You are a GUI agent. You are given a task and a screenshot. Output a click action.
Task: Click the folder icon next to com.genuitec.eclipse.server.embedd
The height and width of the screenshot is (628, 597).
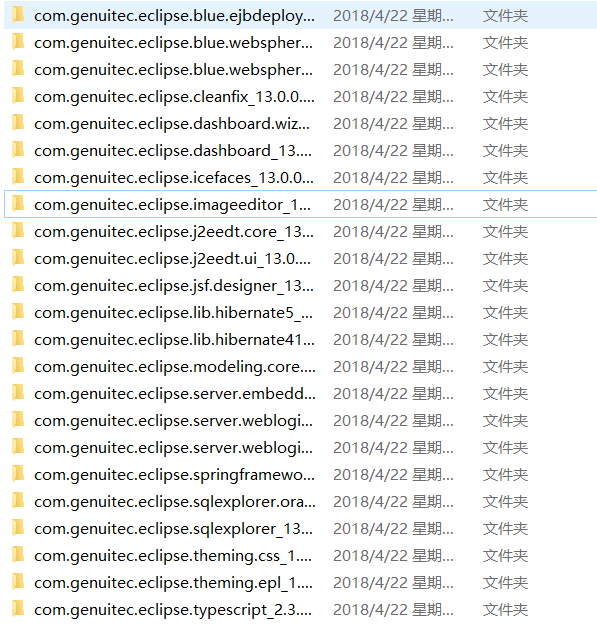click(x=18, y=393)
